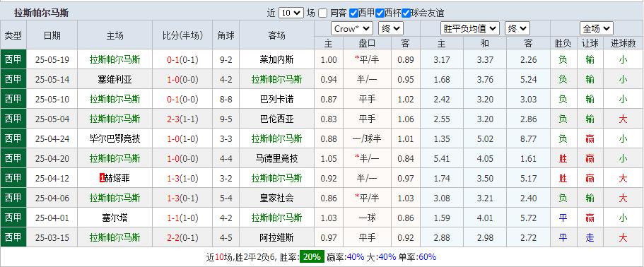Click the 单率:60% summary value
644x267 pixels.
click(417, 257)
